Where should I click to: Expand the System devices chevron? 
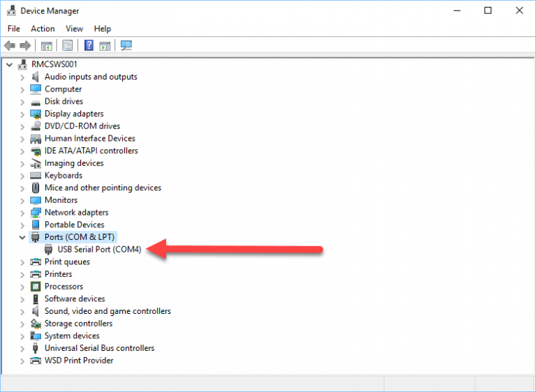tap(22, 336)
